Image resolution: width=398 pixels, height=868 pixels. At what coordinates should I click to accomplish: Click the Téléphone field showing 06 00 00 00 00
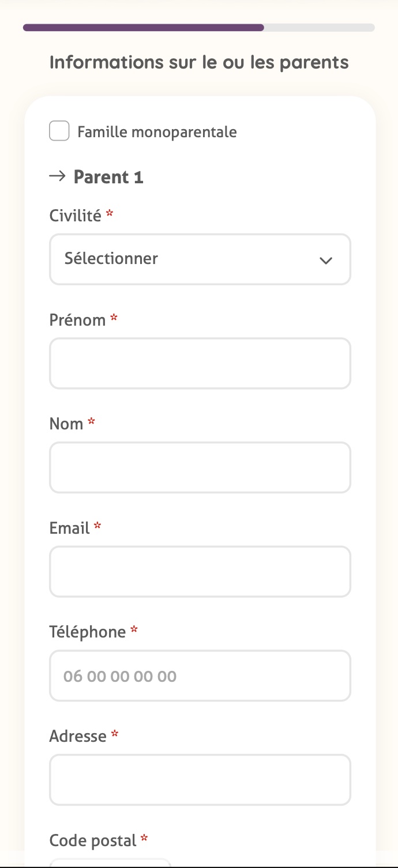coord(200,675)
